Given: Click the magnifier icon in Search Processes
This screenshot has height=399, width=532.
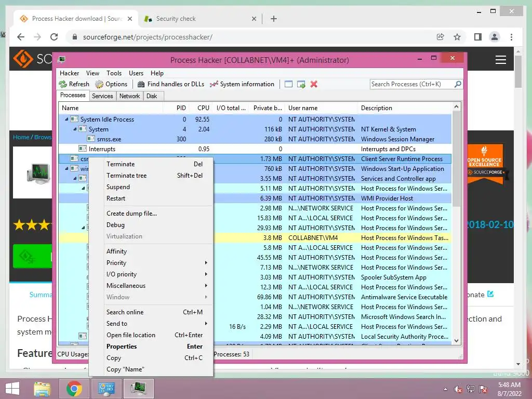Looking at the screenshot, I should (x=457, y=84).
